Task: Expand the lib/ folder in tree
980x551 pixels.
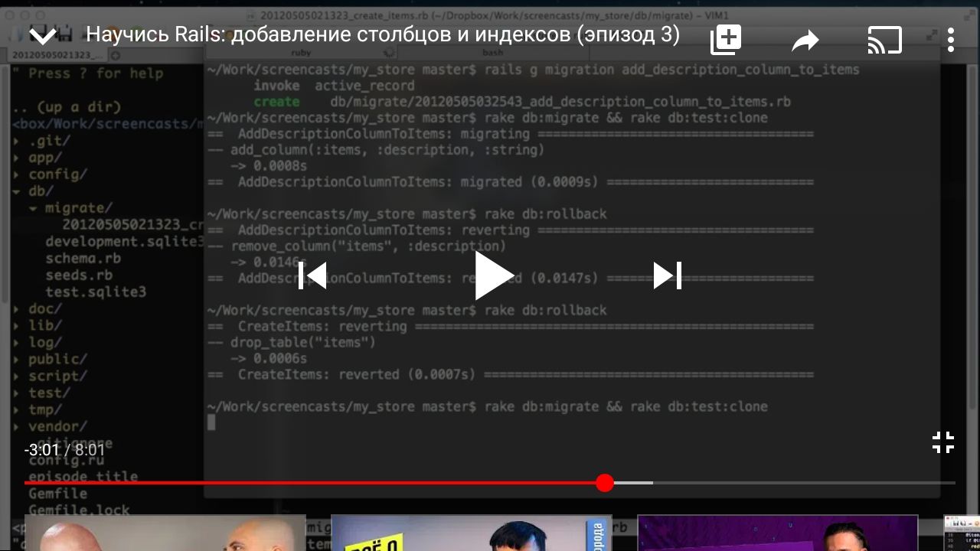Action: [38, 325]
